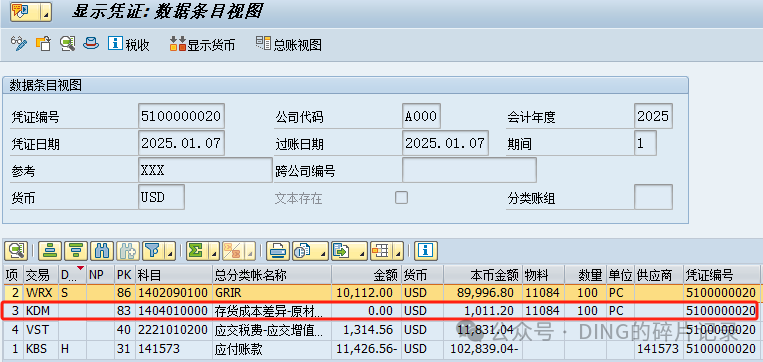Image resolution: width=763 pixels, height=362 pixels.
Task: Click the GRIR account name cell
Action: (x=272, y=292)
